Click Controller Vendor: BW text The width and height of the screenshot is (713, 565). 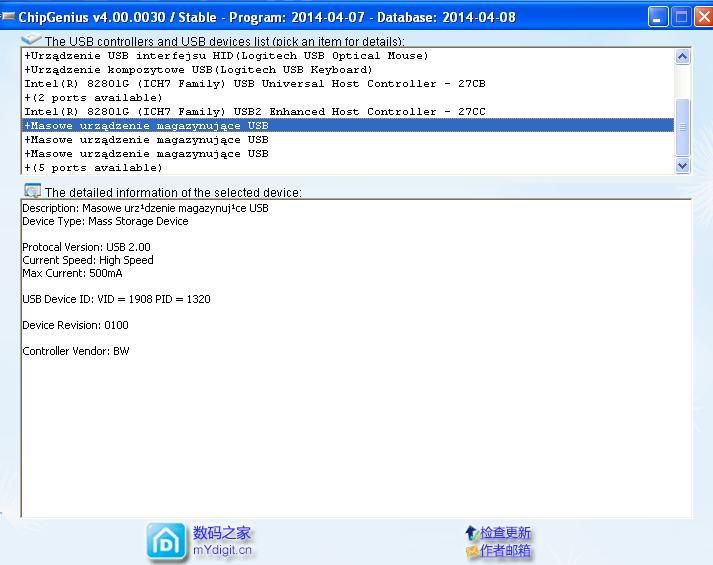76,351
